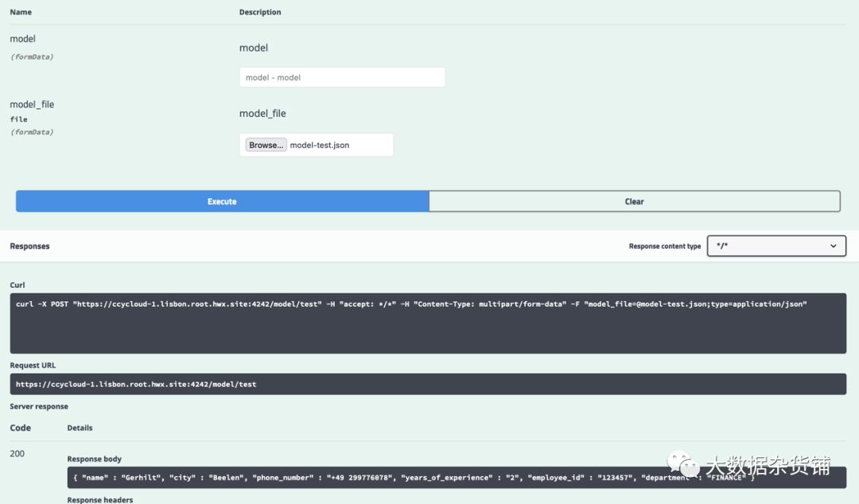Click the Clear button
859x504 pixels.
coord(635,201)
